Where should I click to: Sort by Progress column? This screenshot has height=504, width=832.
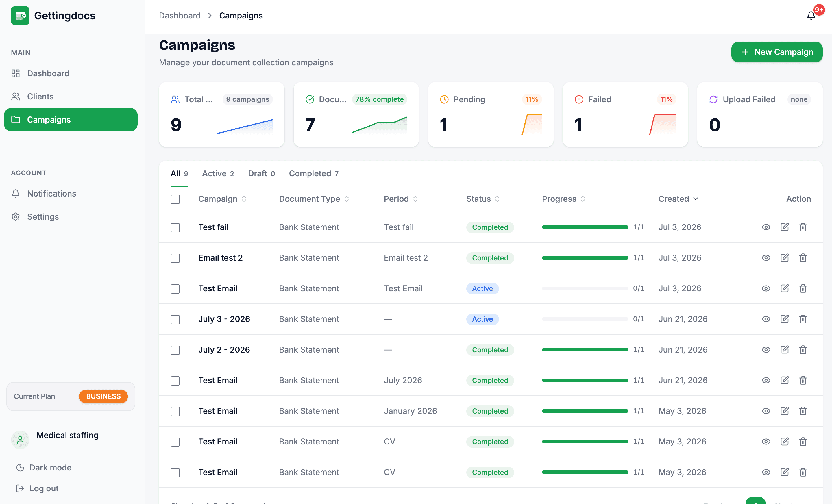(x=563, y=199)
